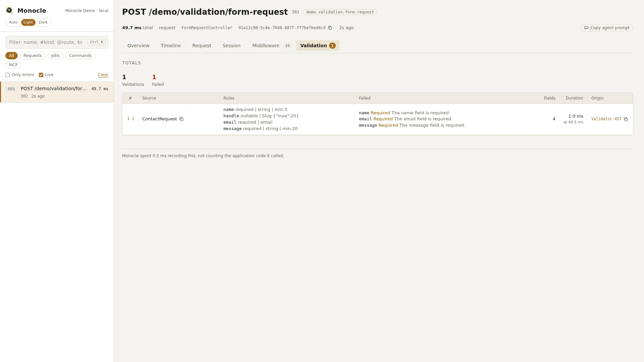Copy the ContactRequest source name
644x362 pixels.
(x=181, y=119)
